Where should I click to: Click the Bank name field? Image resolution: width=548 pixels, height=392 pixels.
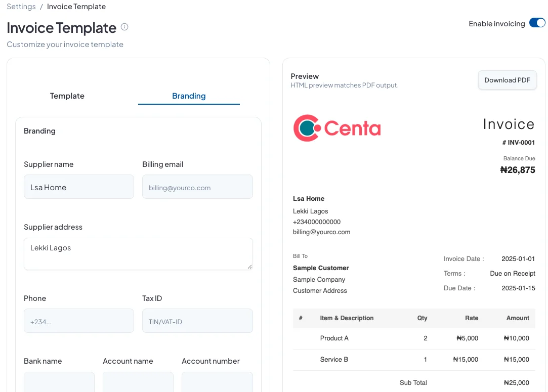(59, 381)
